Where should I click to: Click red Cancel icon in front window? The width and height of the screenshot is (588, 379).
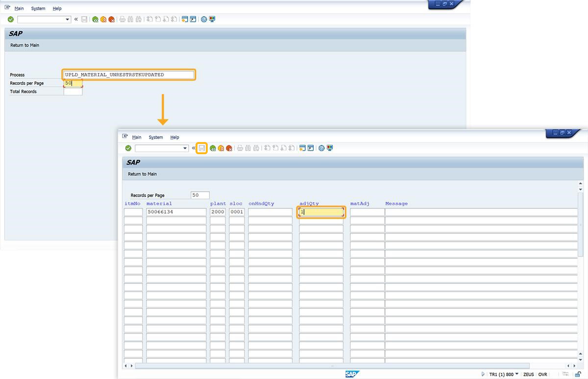pos(229,148)
